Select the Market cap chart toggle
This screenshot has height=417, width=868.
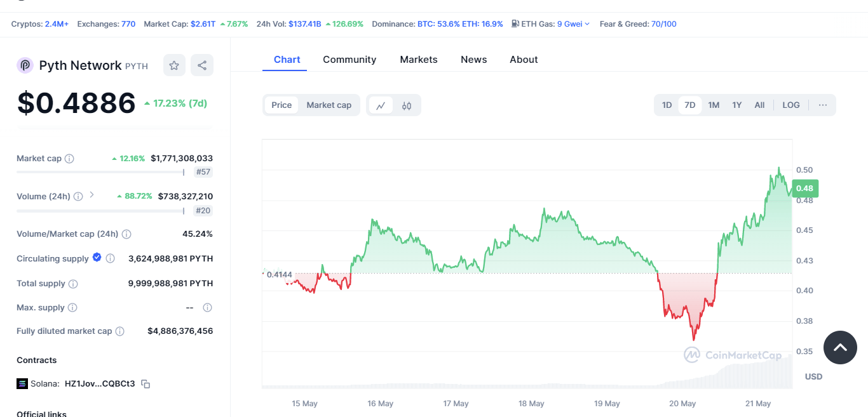pos(329,105)
